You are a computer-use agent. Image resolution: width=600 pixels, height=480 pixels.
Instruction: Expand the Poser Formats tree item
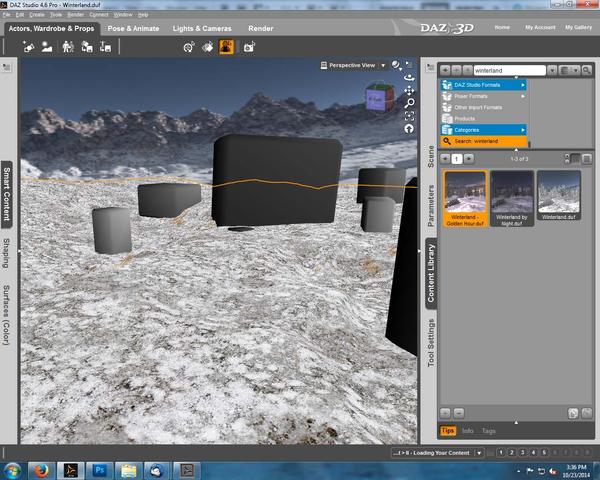(522, 96)
